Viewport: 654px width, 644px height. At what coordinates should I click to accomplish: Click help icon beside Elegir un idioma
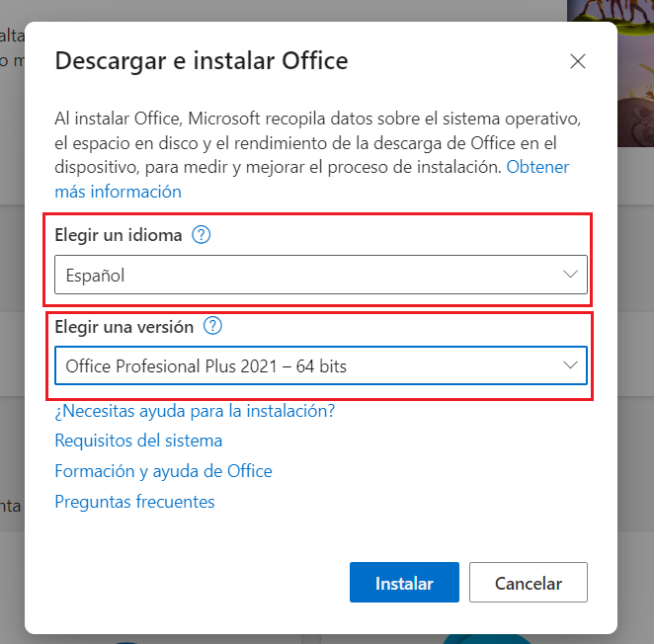[202, 235]
